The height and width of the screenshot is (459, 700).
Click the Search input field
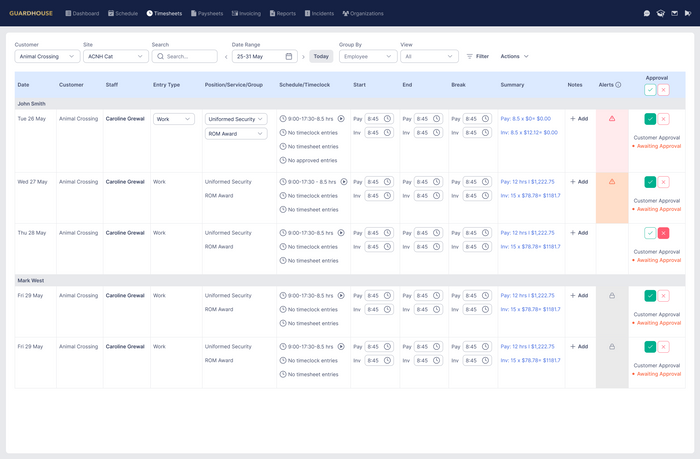pyautogui.click(x=184, y=56)
